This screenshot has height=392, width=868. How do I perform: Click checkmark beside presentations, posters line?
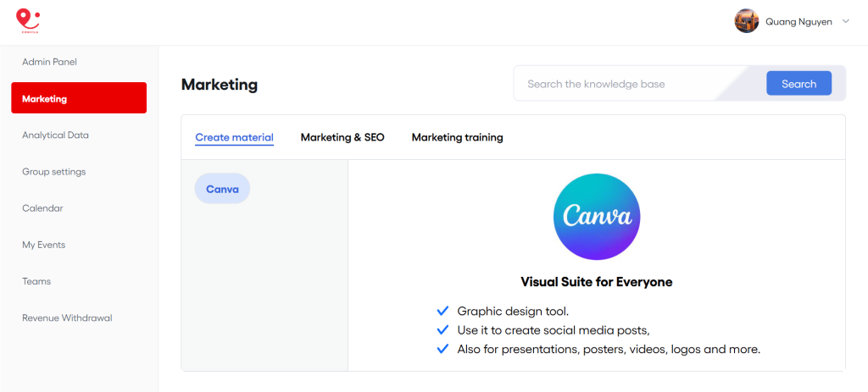442,348
